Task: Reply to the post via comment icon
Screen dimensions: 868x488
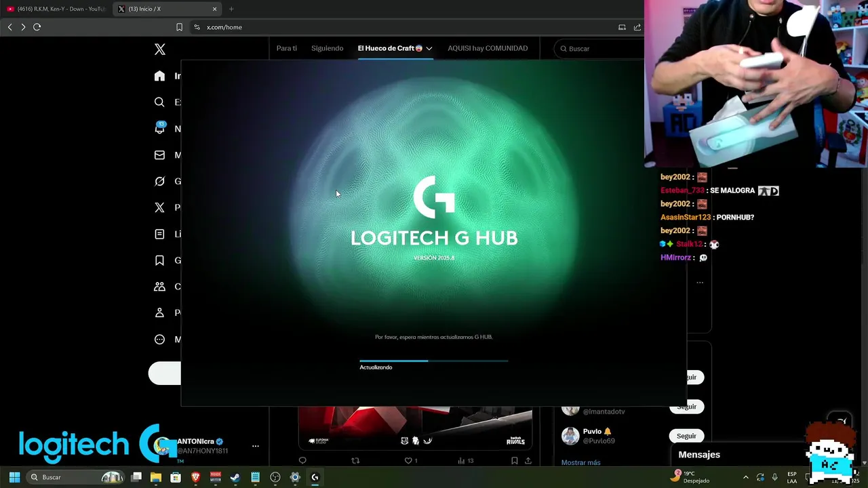Action: tap(302, 461)
